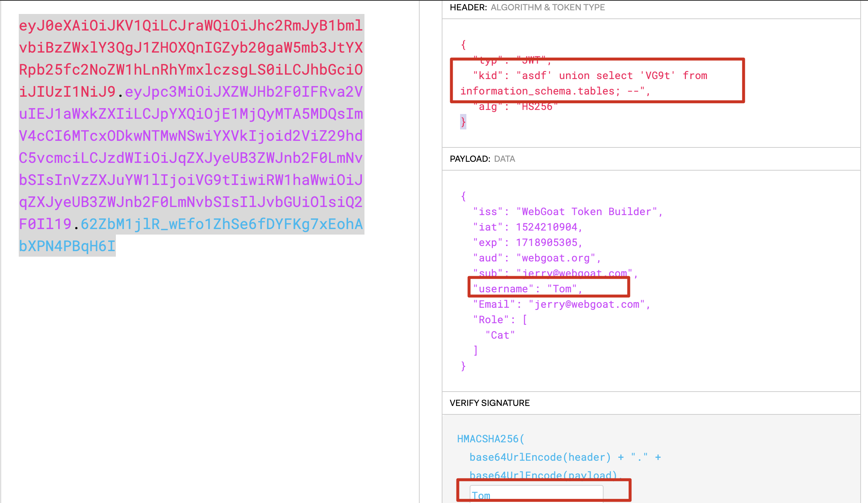
Task: Click the base64UrlEncode(header) line
Action: click(x=565, y=457)
